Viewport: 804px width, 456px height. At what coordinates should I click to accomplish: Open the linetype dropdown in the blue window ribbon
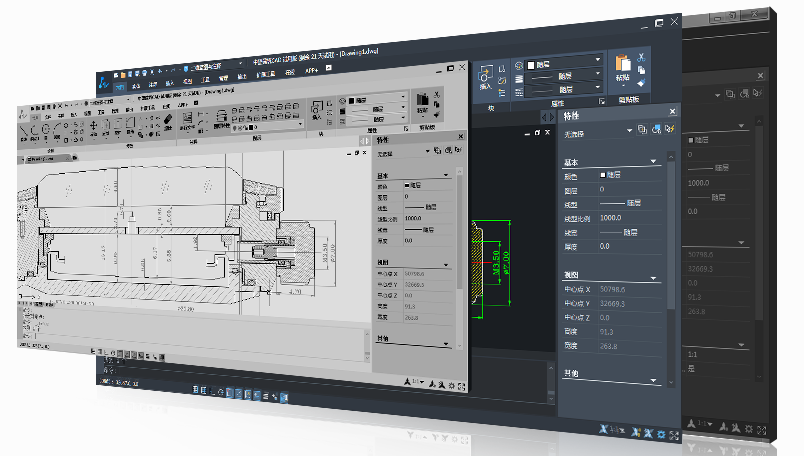click(597, 74)
